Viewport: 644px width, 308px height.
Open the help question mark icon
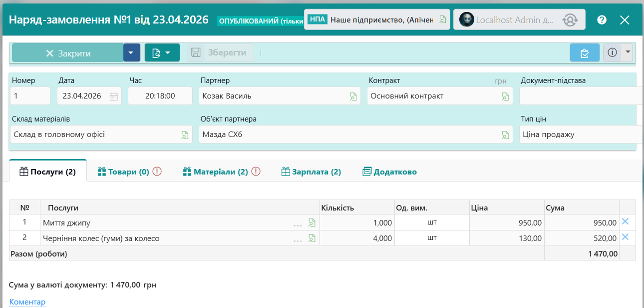pyautogui.click(x=602, y=20)
